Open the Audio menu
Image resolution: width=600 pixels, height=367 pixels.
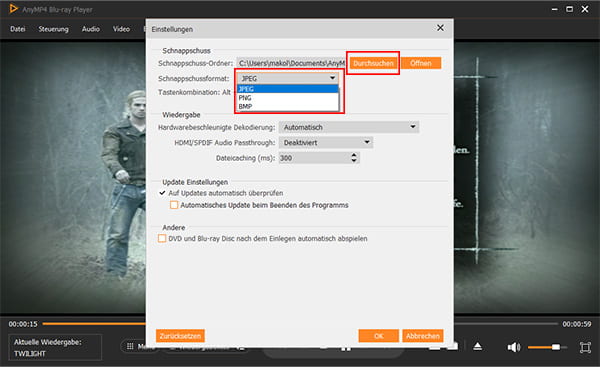click(x=91, y=29)
